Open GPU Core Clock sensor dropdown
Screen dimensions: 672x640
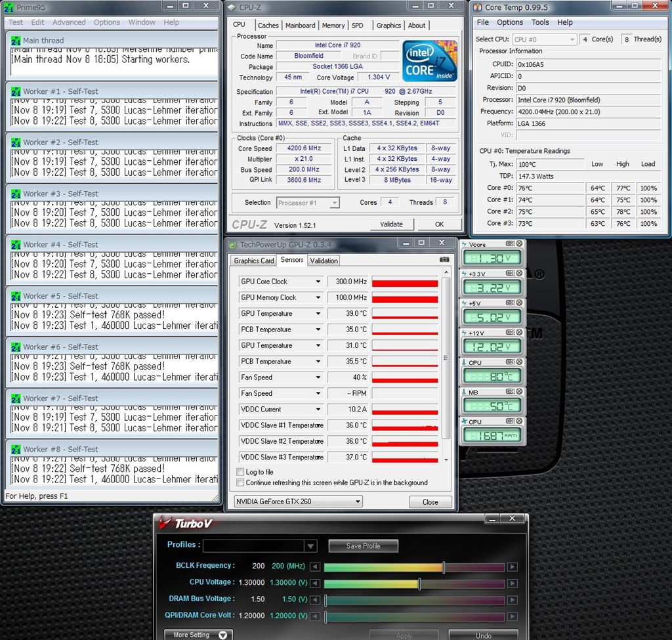318,282
